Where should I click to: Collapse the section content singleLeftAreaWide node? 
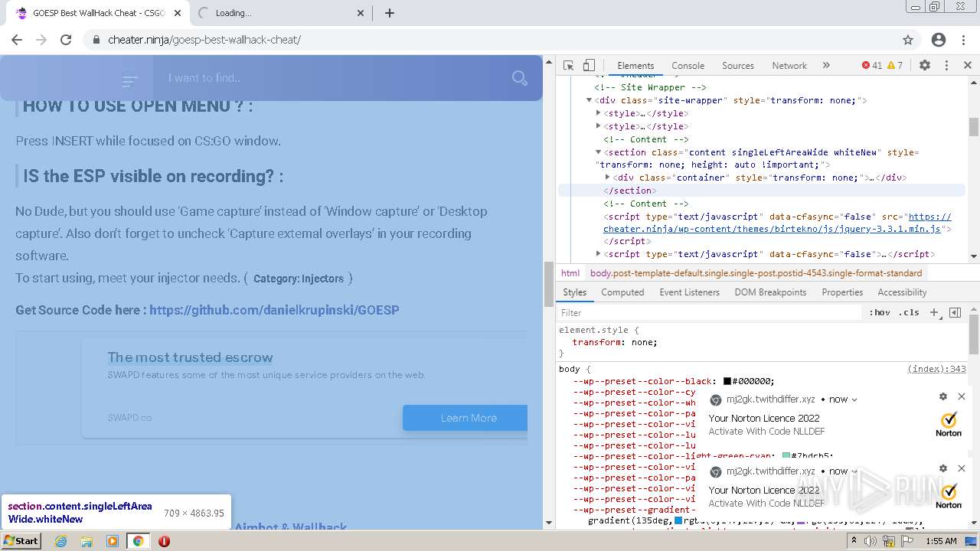tap(598, 152)
